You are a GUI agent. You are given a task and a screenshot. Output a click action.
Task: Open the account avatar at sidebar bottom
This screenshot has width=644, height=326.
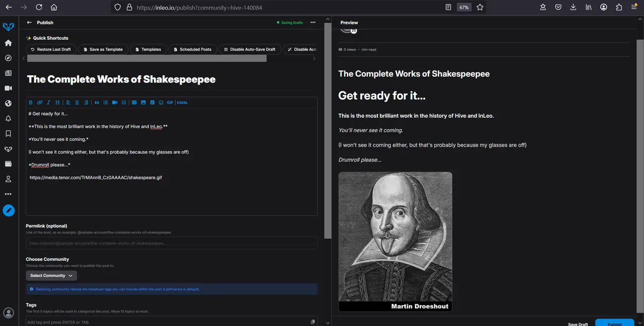point(8,313)
